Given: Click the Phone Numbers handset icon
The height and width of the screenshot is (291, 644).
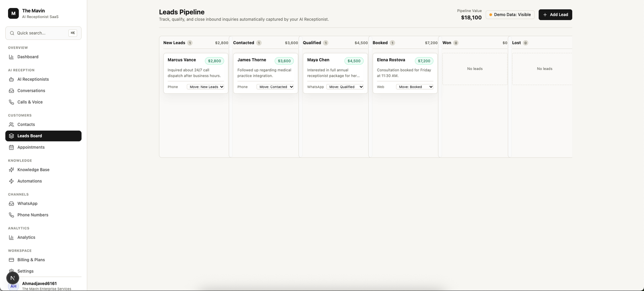Looking at the screenshot, I should pyautogui.click(x=11, y=215).
